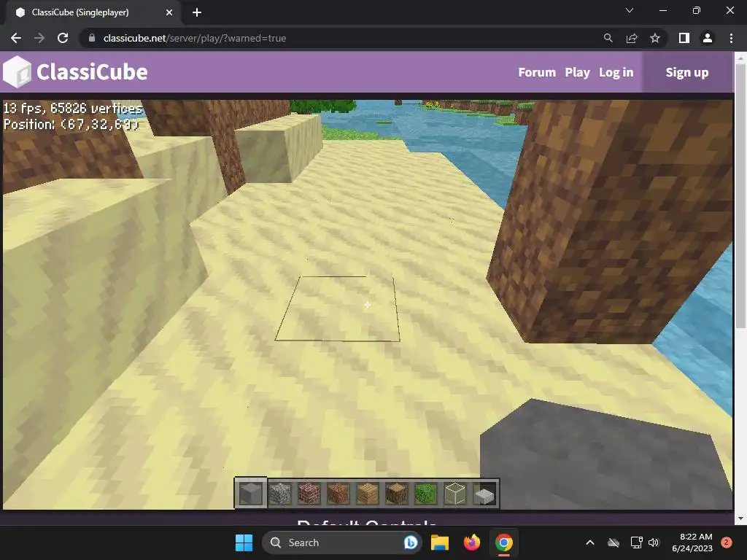Go back with browser back arrow

click(16, 38)
